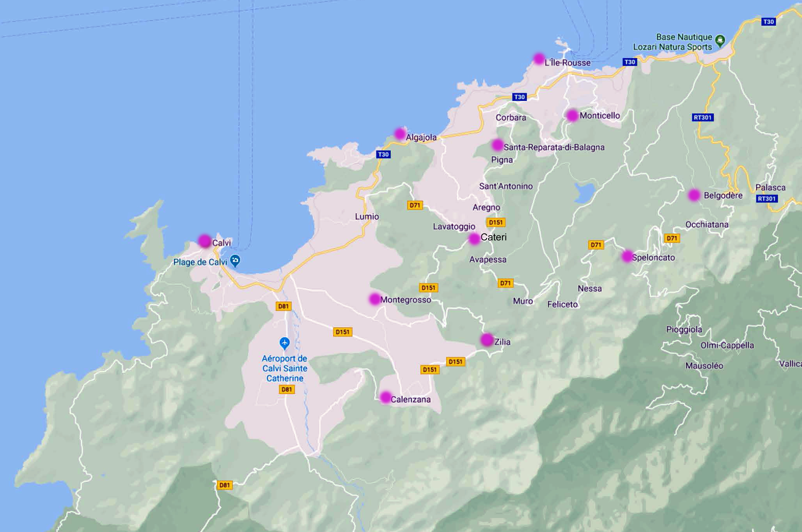The image size is (802, 532).
Task: Click the magenta marker at Calvi
Action: [x=205, y=241]
